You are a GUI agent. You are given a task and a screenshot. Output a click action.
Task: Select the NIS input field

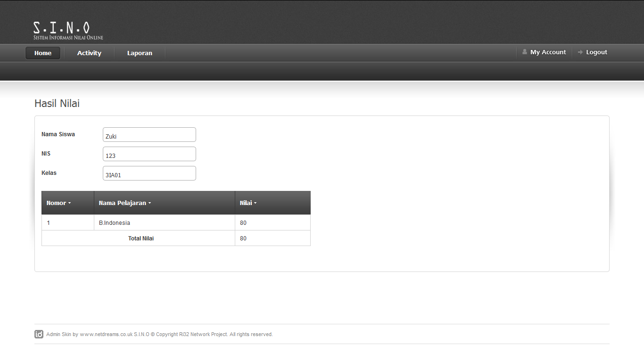pyautogui.click(x=149, y=154)
